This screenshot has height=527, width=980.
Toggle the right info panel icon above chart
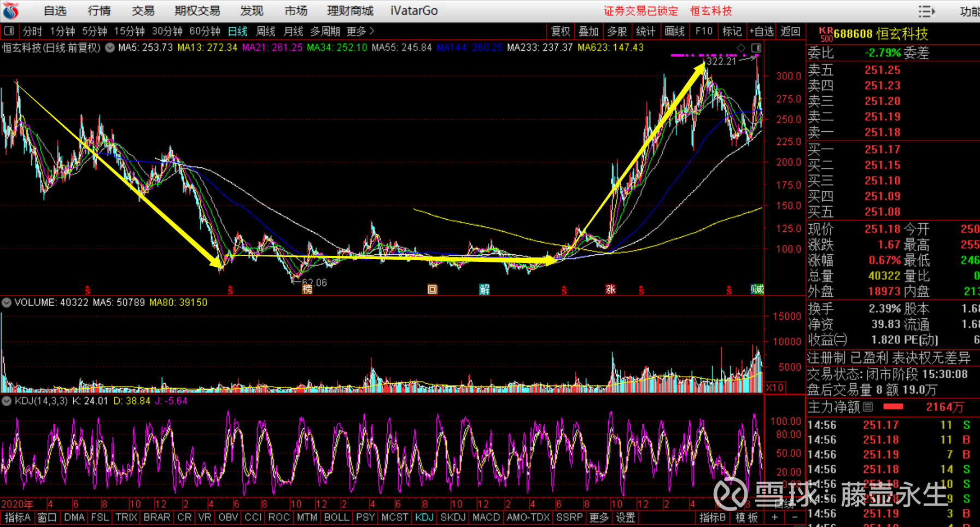756,48
